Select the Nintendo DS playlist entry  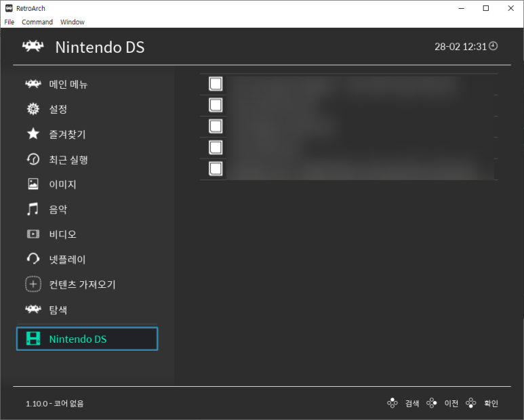coord(87,339)
